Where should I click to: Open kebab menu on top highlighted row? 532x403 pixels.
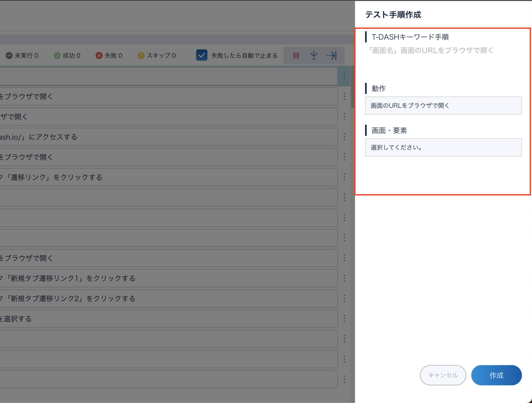pos(344,76)
